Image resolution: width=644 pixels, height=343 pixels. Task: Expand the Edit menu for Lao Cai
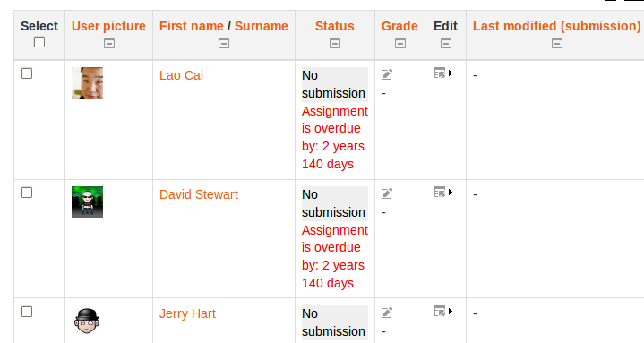(443, 73)
